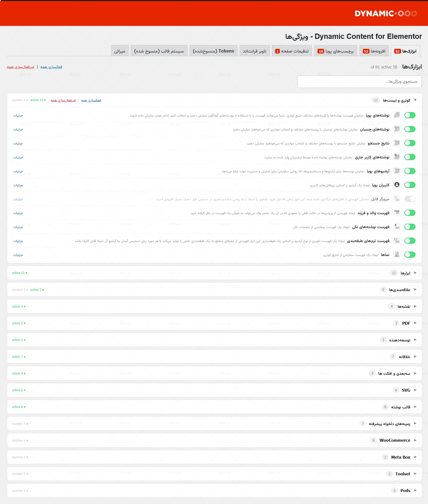Click the top فعالسازی همه link
Image resolution: width=428 pixels, height=504 pixels.
[51, 67]
